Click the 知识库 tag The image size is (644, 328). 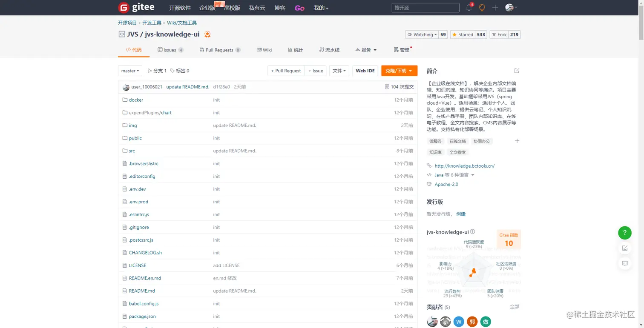[x=435, y=152]
